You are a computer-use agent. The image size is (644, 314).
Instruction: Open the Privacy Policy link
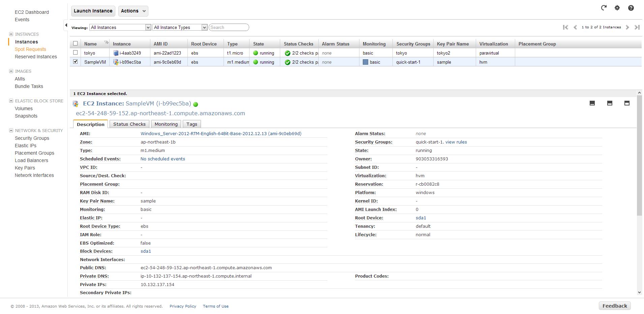point(183,306)
